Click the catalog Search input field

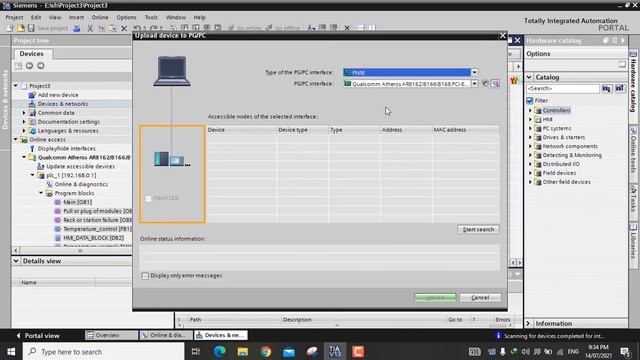coord(562,89)
